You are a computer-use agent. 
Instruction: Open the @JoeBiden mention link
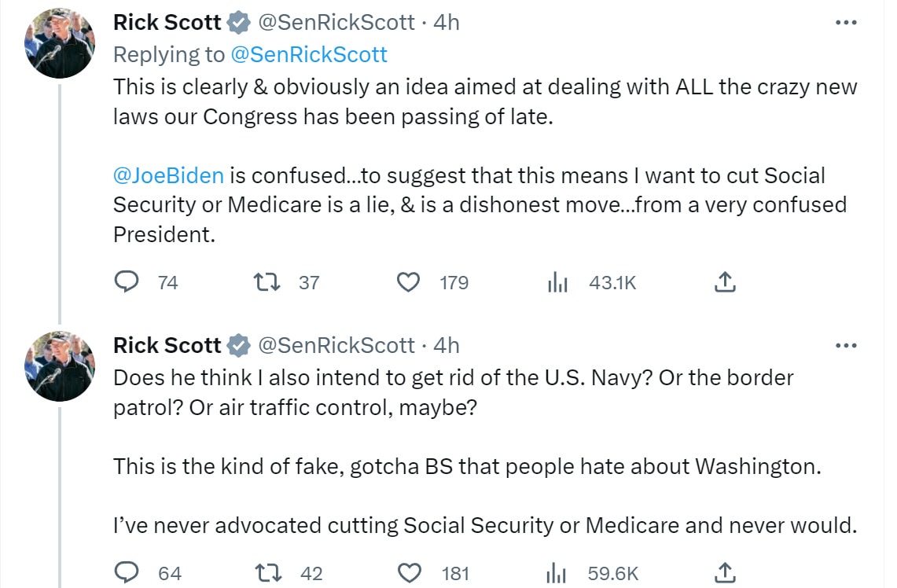click(169, 175)
